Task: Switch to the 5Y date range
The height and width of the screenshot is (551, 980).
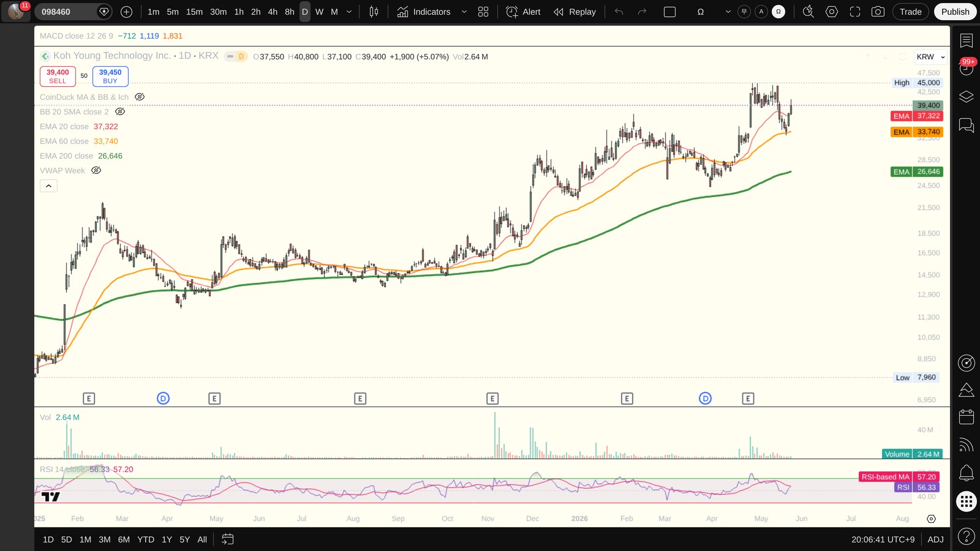Action: [x=184, y=539]
